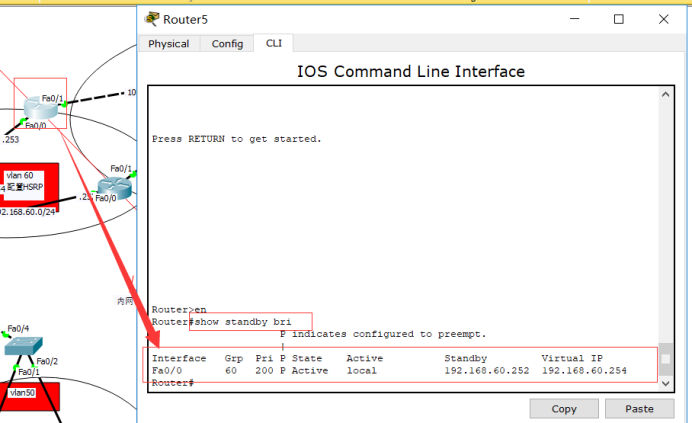Click the Router>en line in CLI
This screenshot has width=692, height=423.
(179, 310)
